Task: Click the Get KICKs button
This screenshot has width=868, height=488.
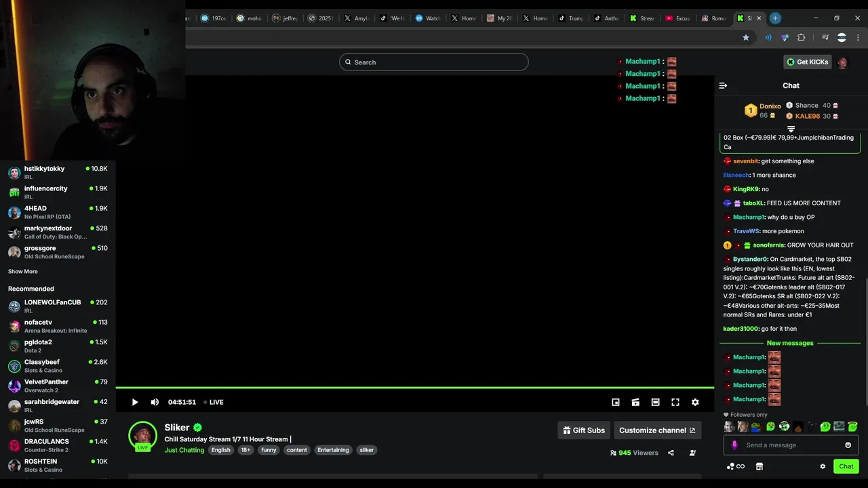Action: tap(807, 62)
